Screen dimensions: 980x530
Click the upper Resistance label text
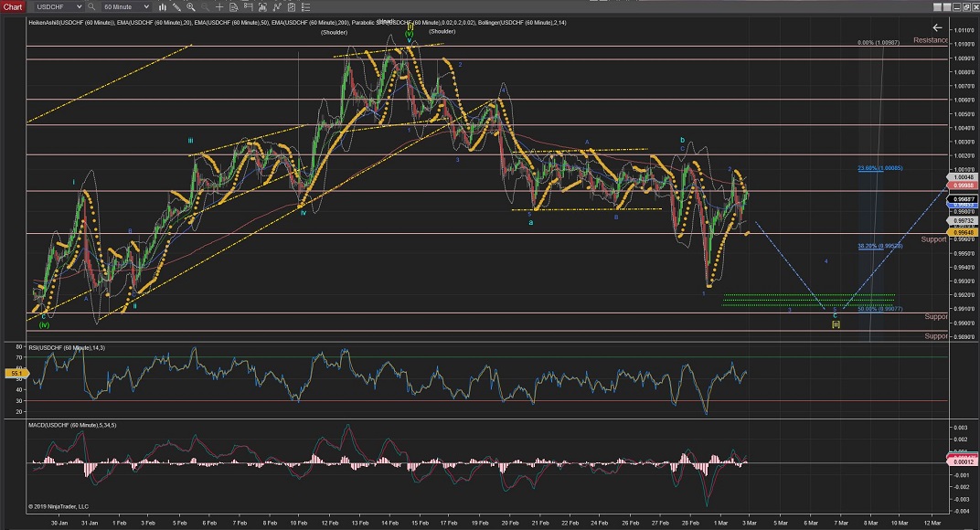(x=930, y=40)
